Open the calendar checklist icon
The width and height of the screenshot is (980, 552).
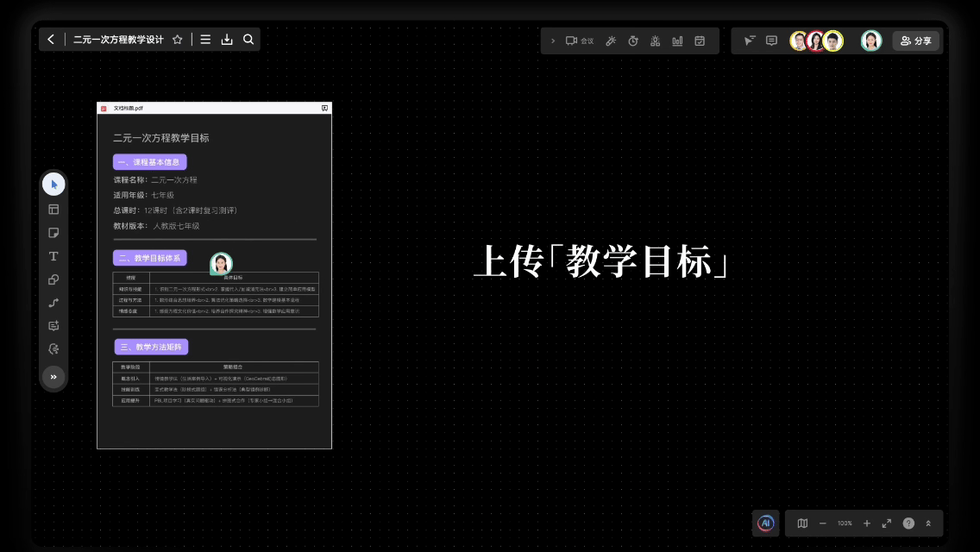[x=700, y=41]
